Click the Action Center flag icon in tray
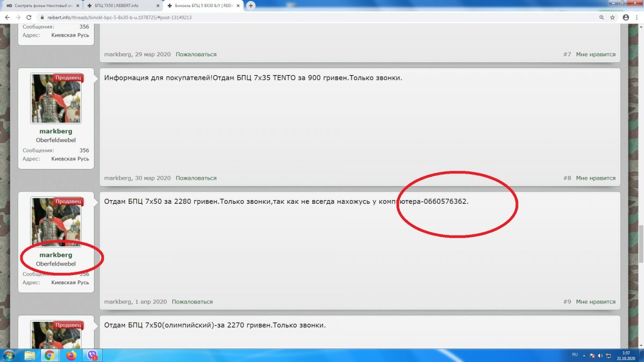This screenshot has width=644, height=362. [x=591, y=355]
